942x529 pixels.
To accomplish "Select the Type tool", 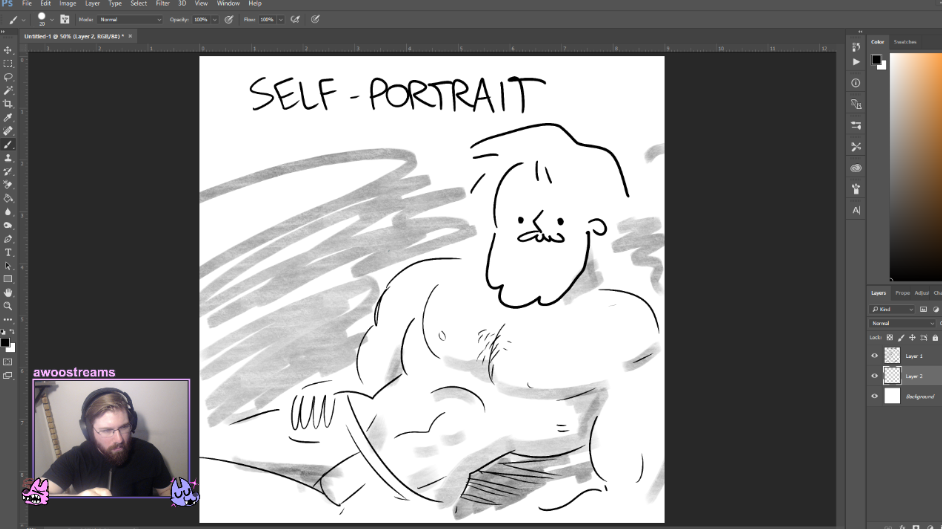I will point(8,253).
